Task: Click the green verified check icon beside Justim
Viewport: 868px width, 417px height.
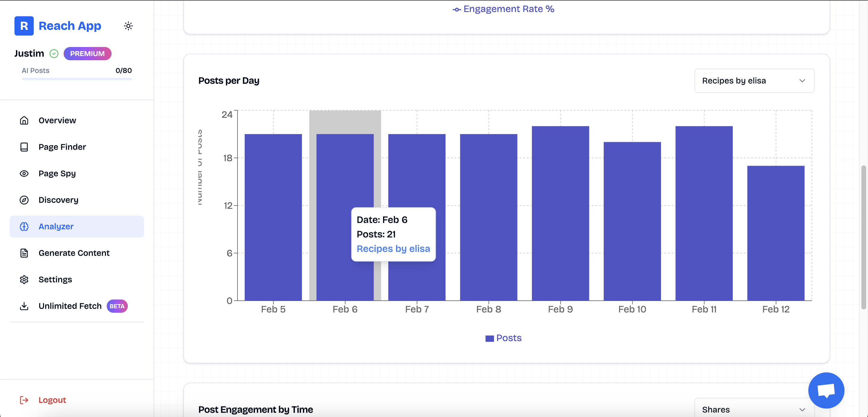Action: 54,54
